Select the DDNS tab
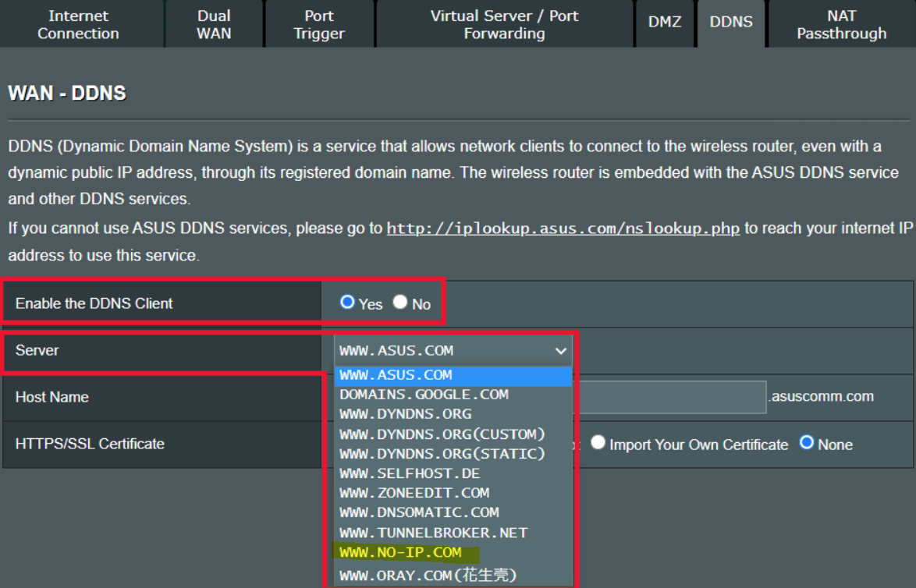916x588 pixels. click(731, 24)
